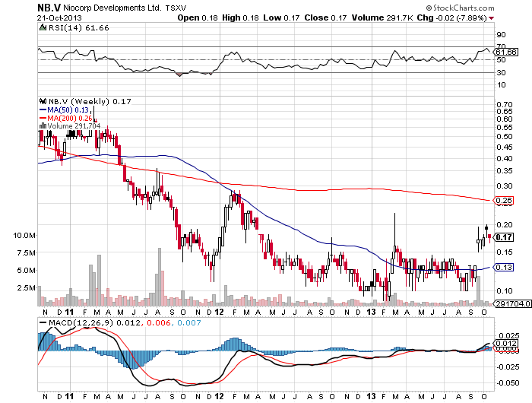The image size is (532, 403).
Task: Click the red down-triangle next to Chg
Action: tap(491, 18)
